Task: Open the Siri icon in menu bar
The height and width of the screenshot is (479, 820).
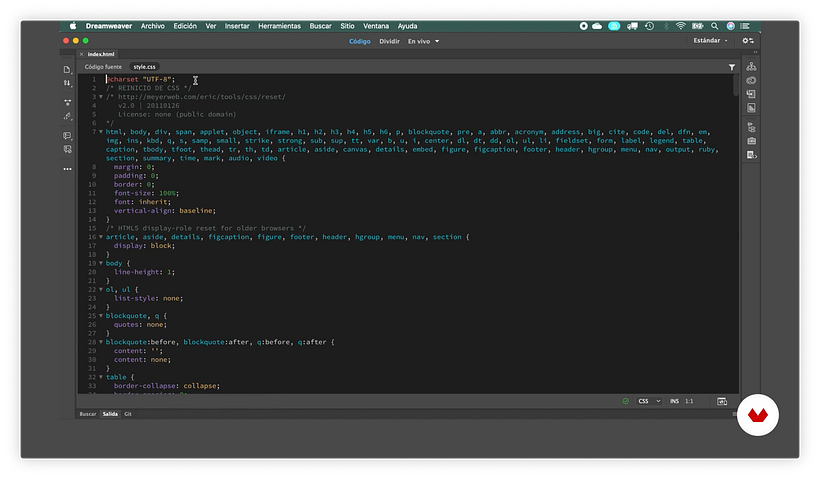Action: coord(731,26)
